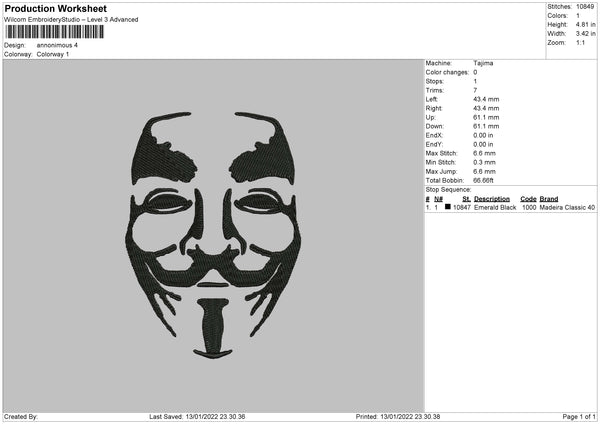Select the stitch count '10847' in the stop row
600x424 pixels.
tap(462, 207)
